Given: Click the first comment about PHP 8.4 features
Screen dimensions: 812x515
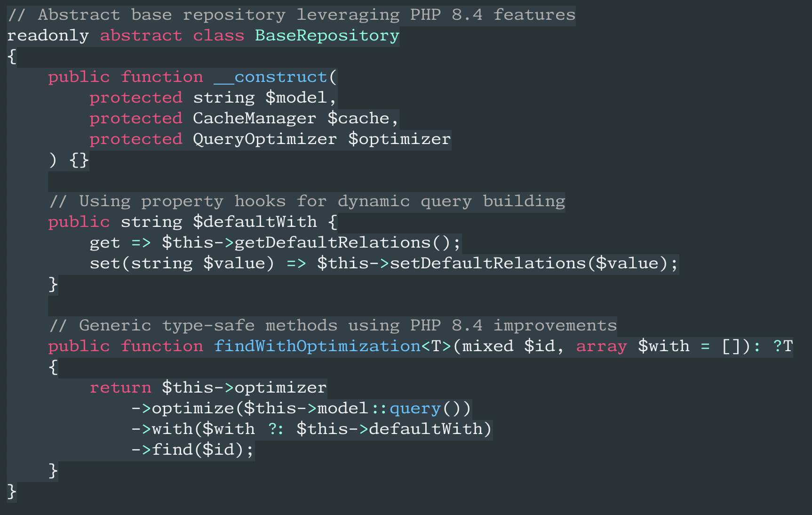Looking at the screenshot, I should (291, 15).
